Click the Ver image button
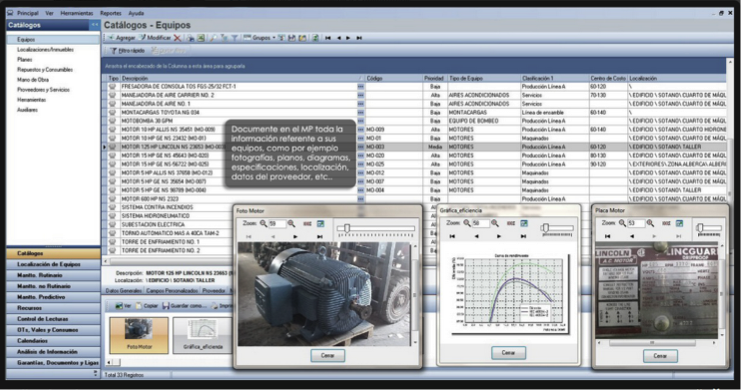The image size is (741, 390). 123,306
